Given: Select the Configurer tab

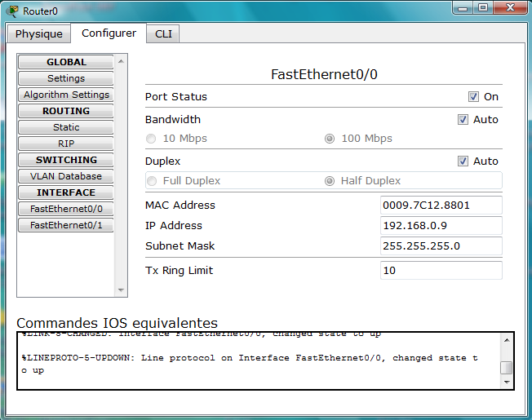Looking at the screenshot, I should (109, 33).
